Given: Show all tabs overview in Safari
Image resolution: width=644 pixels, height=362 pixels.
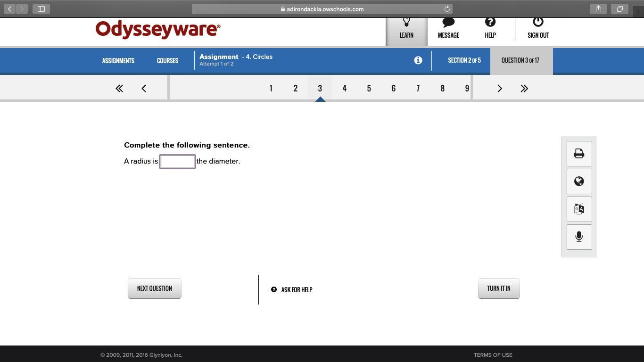Looking at the screenshot, I should (x=619, y=9).
